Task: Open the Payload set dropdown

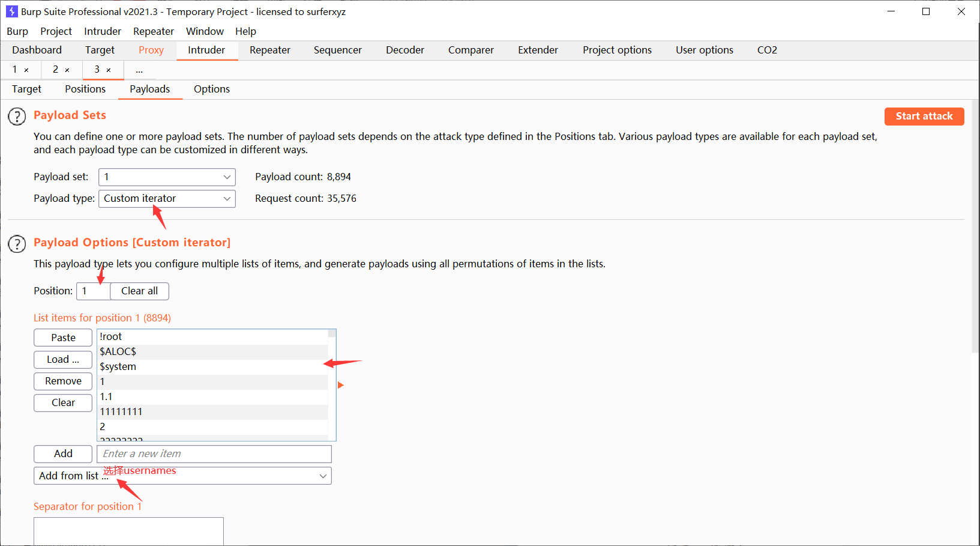Action: pos(167,177)
